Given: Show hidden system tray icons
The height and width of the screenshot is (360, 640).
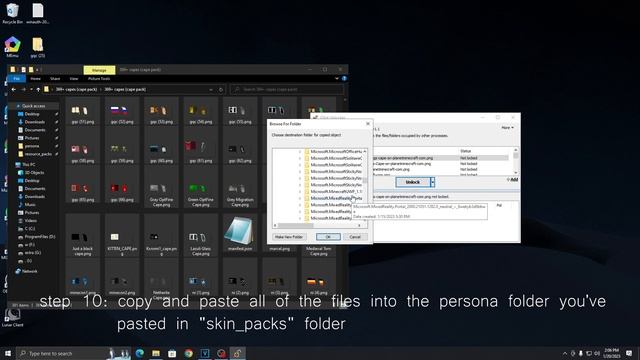Looking at the screenshot, I should [x=565, y=353].
